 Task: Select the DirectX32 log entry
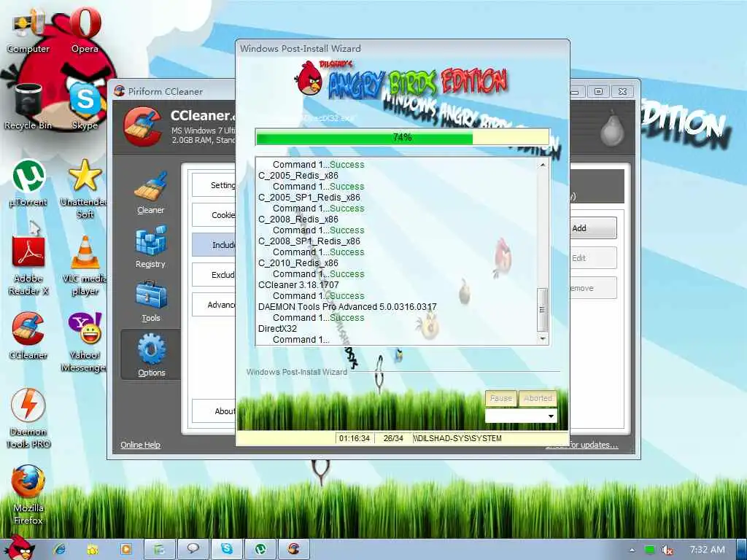coord(277,329)
